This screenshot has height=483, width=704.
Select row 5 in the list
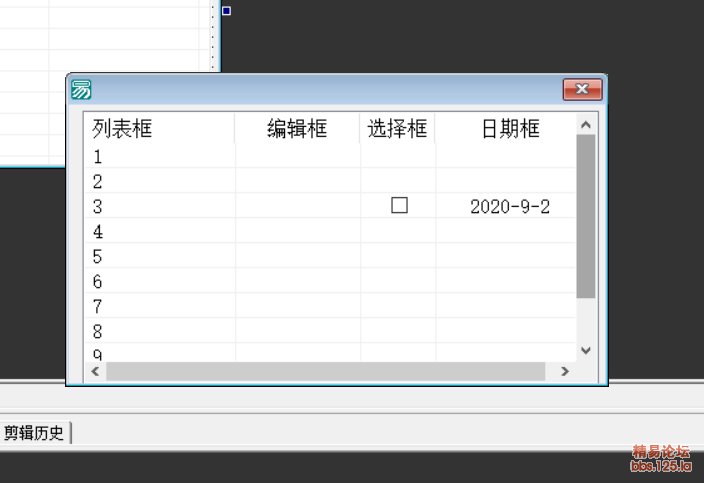(x=330, y=256)
